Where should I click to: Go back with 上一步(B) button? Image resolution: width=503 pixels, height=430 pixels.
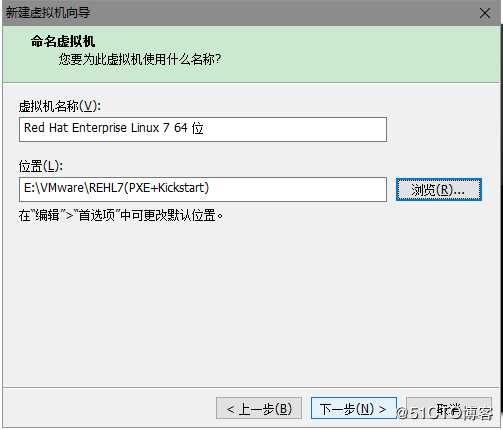(x=259, y=408)
